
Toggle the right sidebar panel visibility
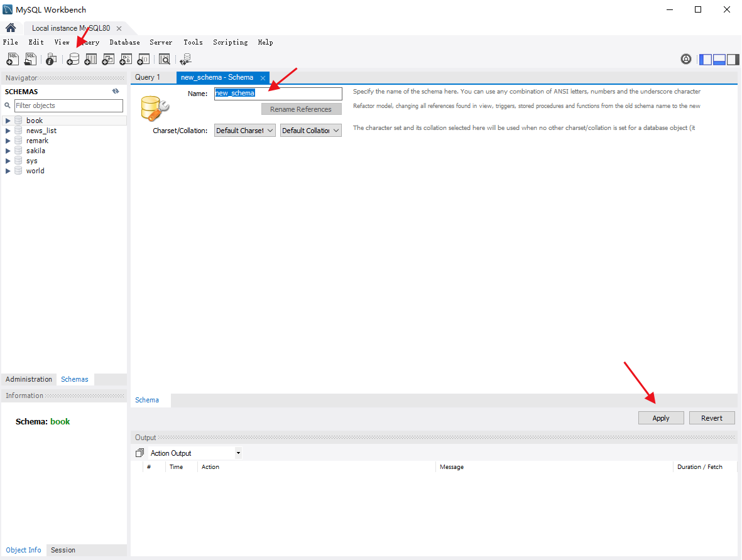click(x=733, y=59)
